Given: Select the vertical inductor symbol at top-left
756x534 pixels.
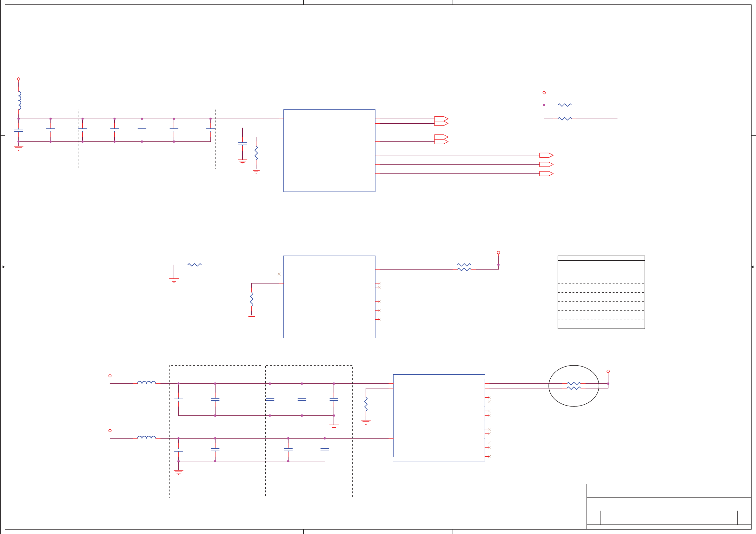Looking at the screenshot, I should click(x=20, y=100).
